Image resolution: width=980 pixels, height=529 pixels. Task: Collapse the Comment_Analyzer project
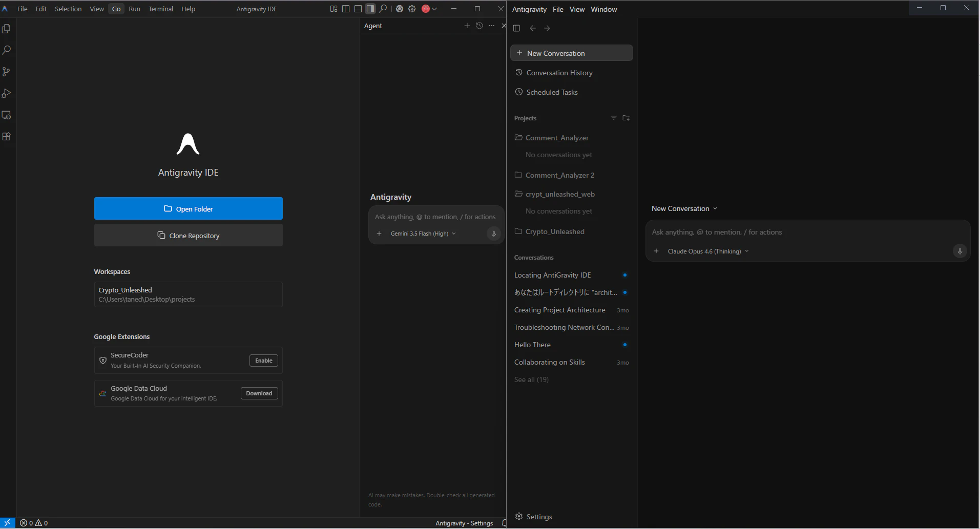572,138
